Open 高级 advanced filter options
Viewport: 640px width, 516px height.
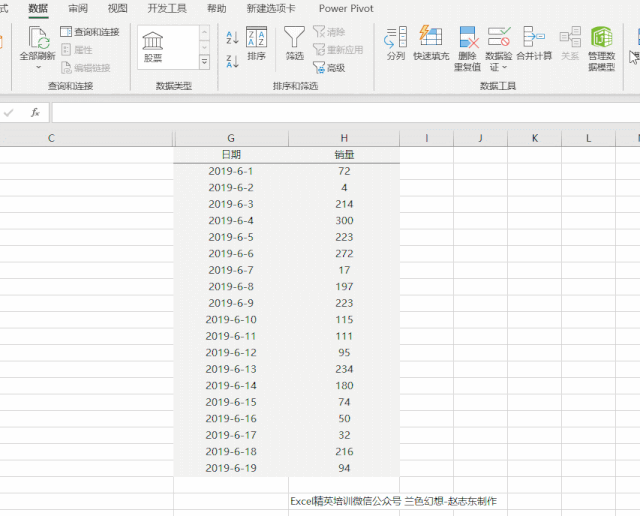[329, 68]
